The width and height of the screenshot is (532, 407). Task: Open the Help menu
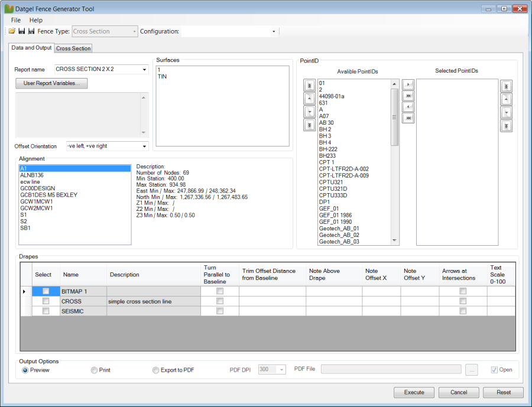[36, 20]
